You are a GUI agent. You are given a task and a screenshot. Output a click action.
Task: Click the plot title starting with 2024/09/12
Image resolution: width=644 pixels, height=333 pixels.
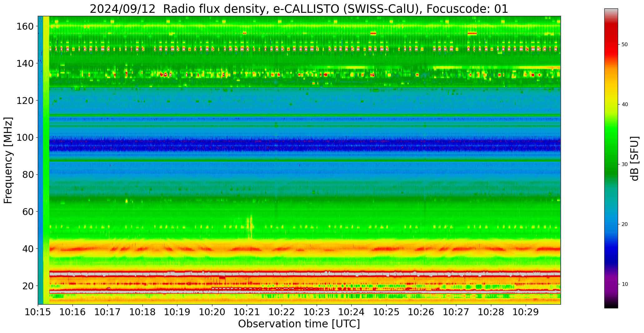tap(299, 9)
